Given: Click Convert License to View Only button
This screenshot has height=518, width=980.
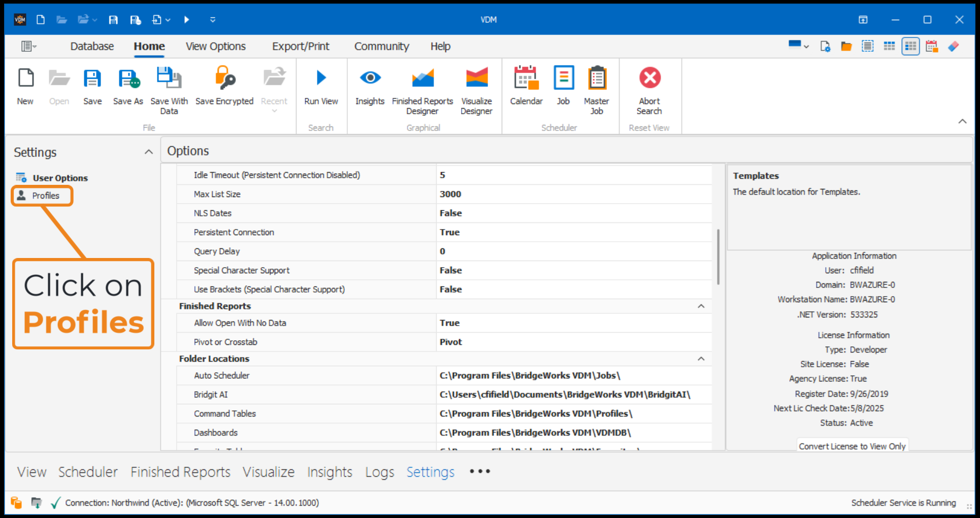Looking at the screenshot, I should pyautogui.click(x=852, y=446).
